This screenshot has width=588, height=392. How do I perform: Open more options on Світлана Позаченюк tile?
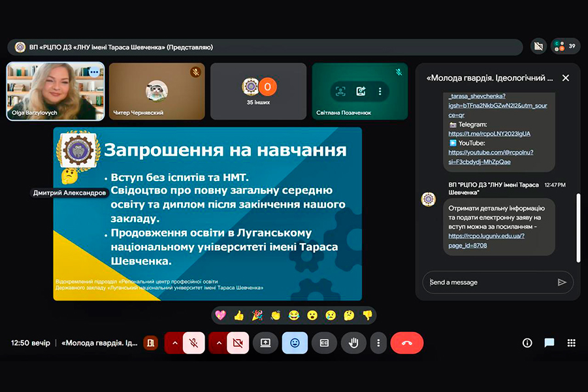380,91
